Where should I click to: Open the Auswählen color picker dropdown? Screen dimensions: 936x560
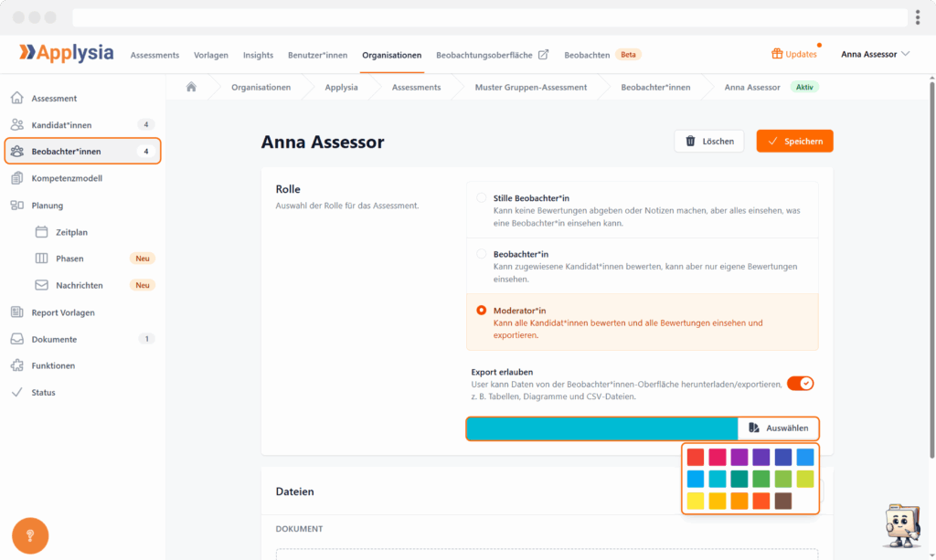(x=778, y=428)
